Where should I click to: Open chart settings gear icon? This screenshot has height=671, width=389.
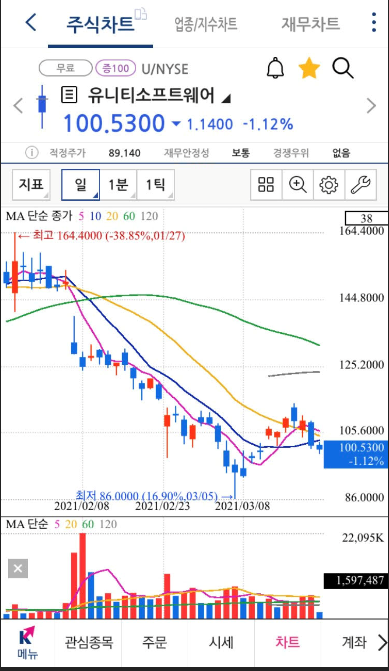(x=329, y=185)
